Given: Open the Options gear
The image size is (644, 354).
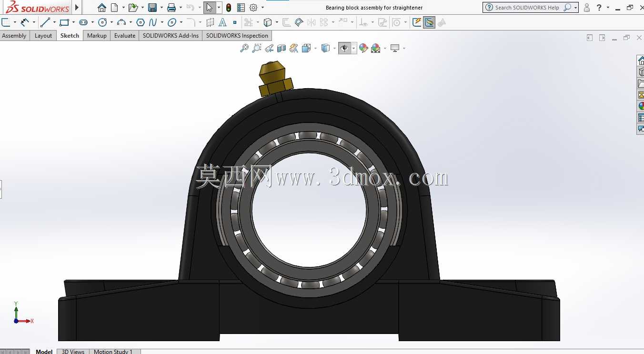Looking at the screenshot, I should 253,8.
